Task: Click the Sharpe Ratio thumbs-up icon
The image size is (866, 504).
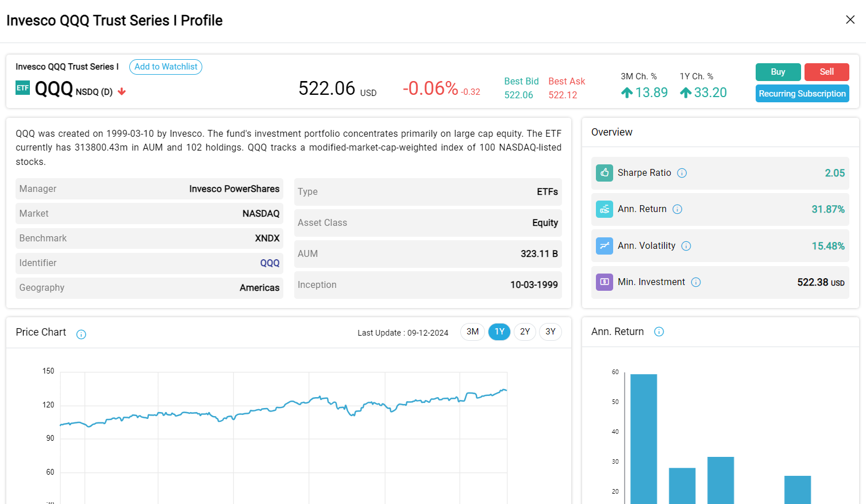Action: pos(605,173)
